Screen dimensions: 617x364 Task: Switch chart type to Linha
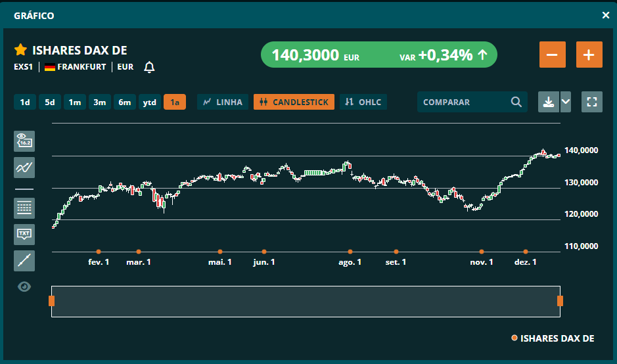tap(223, 102)
